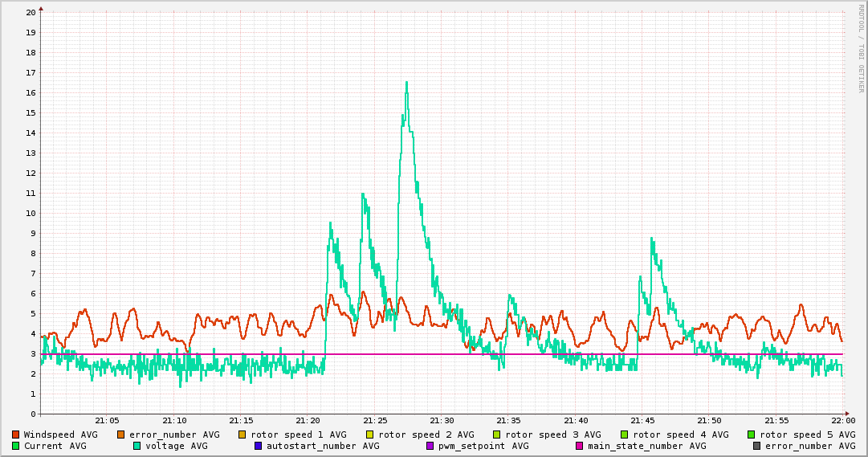
Task: Click the red Windspeed AVG legend swatch
Action: pyautogui.click(x=15, y=435)
